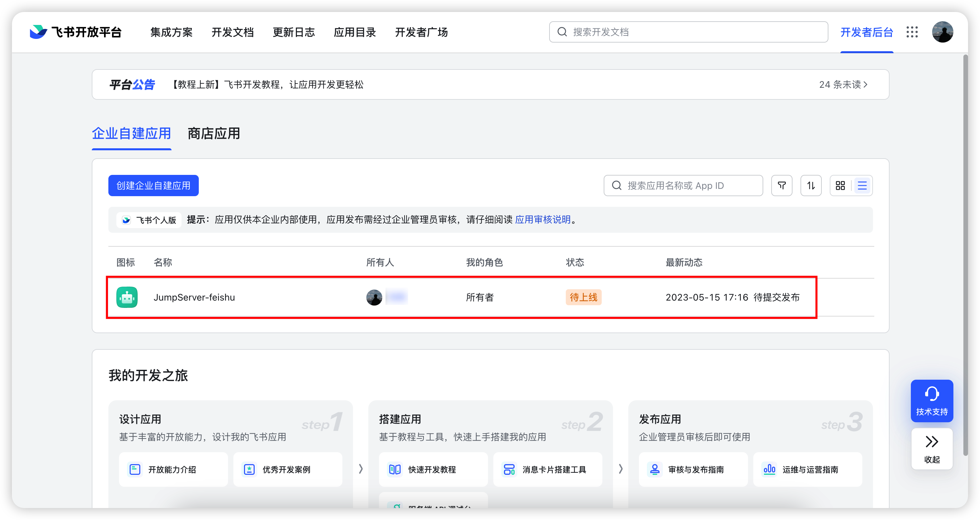Image resolution: width=980 pixels, height=520 pixels.
Task: Click chevron between step 2 and step 3
Action: [621, 469]
